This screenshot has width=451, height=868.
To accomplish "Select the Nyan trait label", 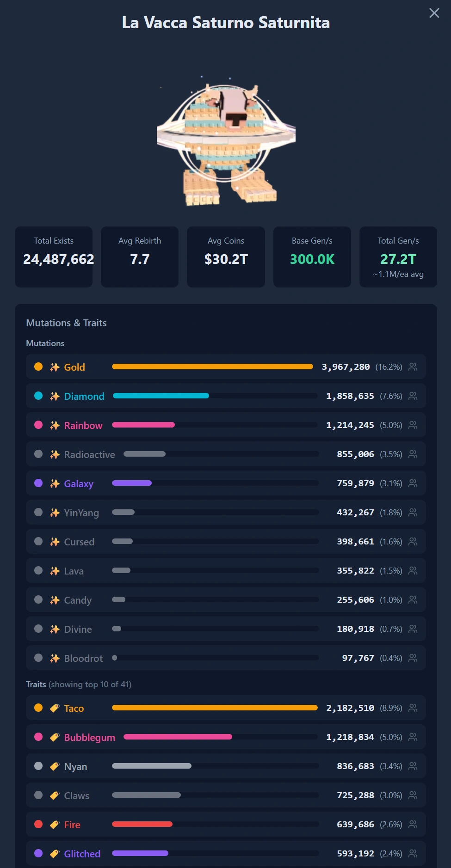I will (75, 766).
